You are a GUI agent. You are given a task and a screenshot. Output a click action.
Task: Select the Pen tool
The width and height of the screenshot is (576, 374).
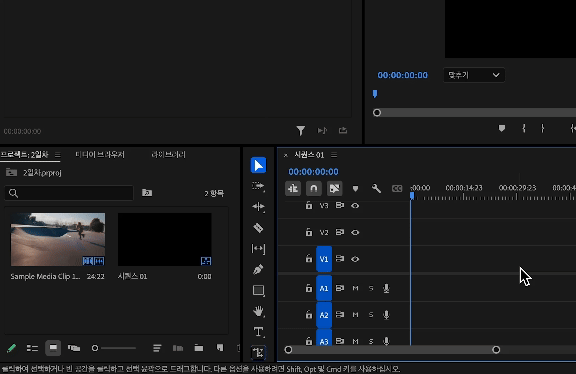click(x=258, y=269)
